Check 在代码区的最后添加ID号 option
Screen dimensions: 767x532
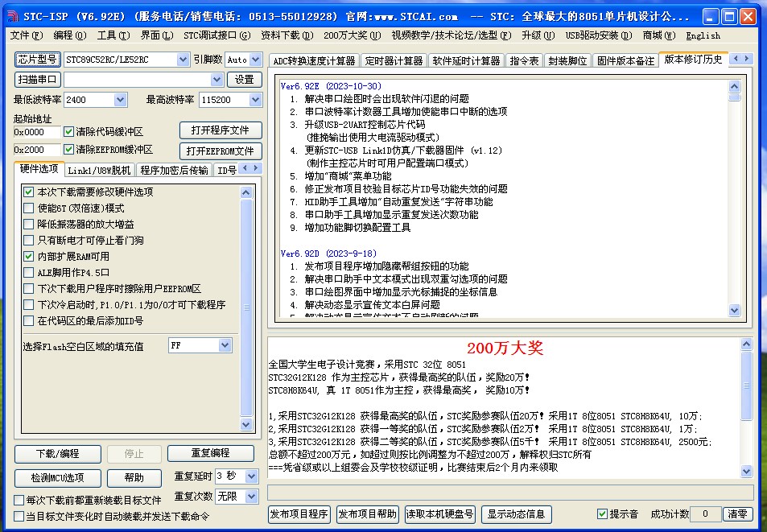(28, 321)
